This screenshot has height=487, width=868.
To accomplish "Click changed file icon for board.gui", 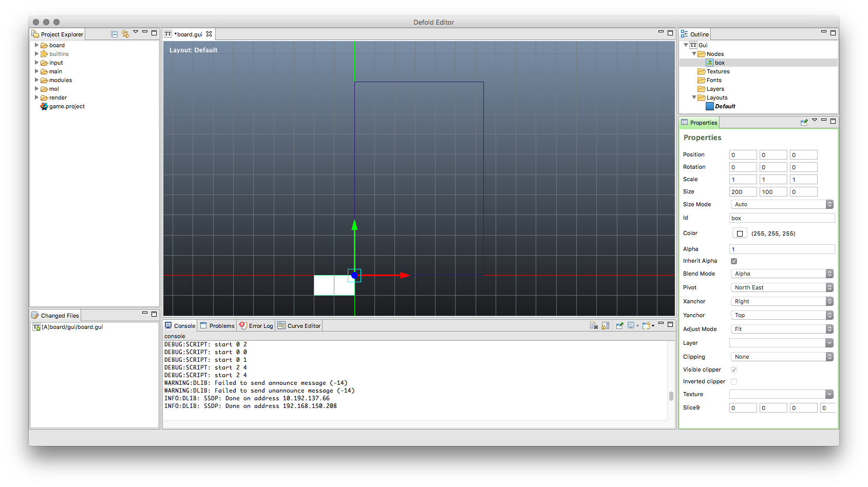I will point(36,327).
